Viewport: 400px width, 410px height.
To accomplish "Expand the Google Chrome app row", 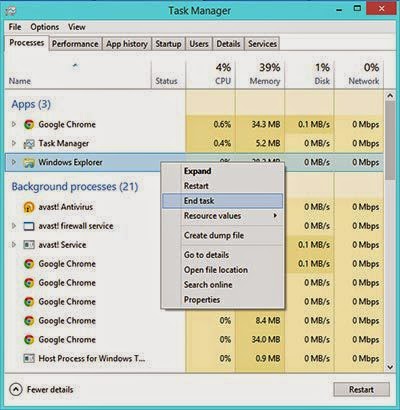I will [x=14, y=124].
